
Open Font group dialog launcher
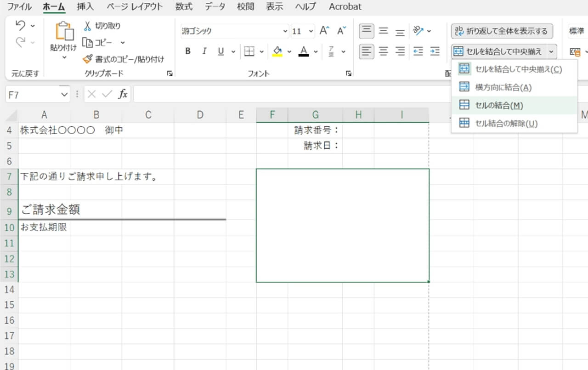[348, 74]
